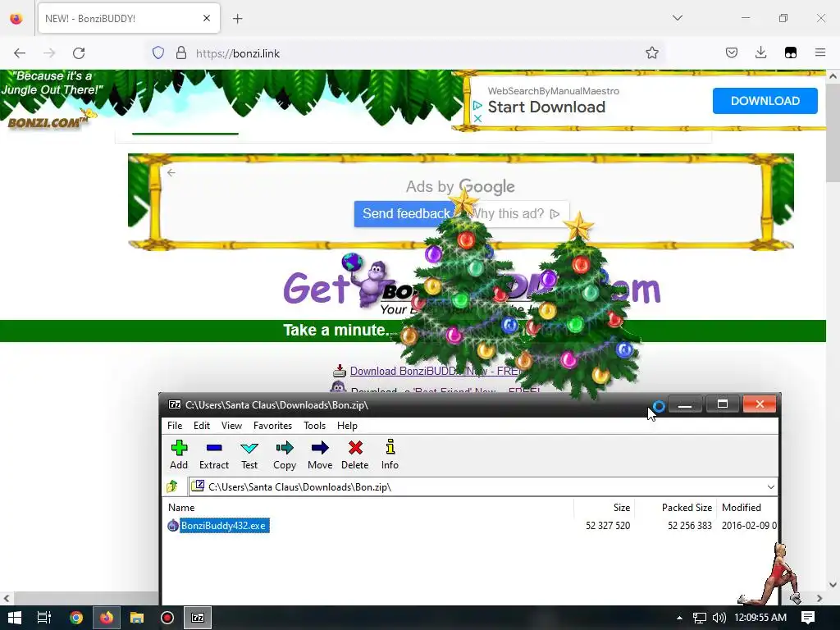Show hidden system tray icons
The width and height of the screenshot is (840, 630).
(679, 618)
